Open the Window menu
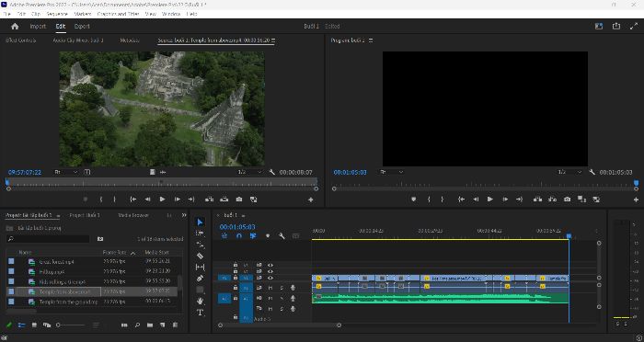 (x=171, y=14)
